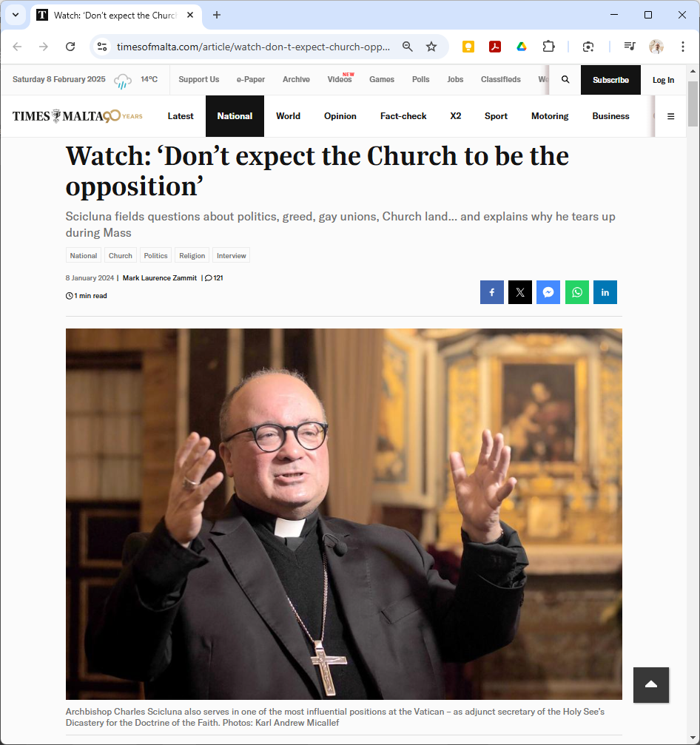Click the back-to-top arrow button

click(x=651, y=684)
